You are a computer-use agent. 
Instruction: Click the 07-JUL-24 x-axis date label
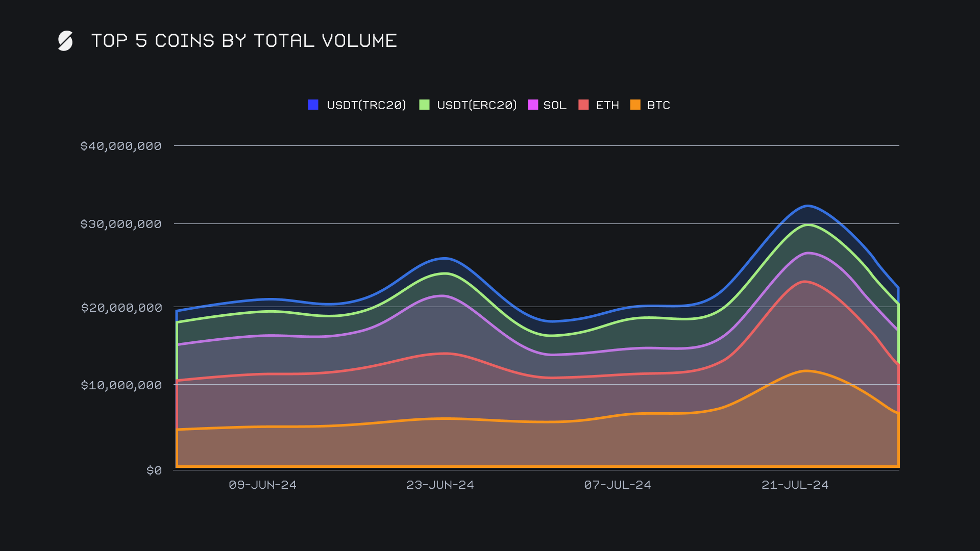click(x=618, y=485)
